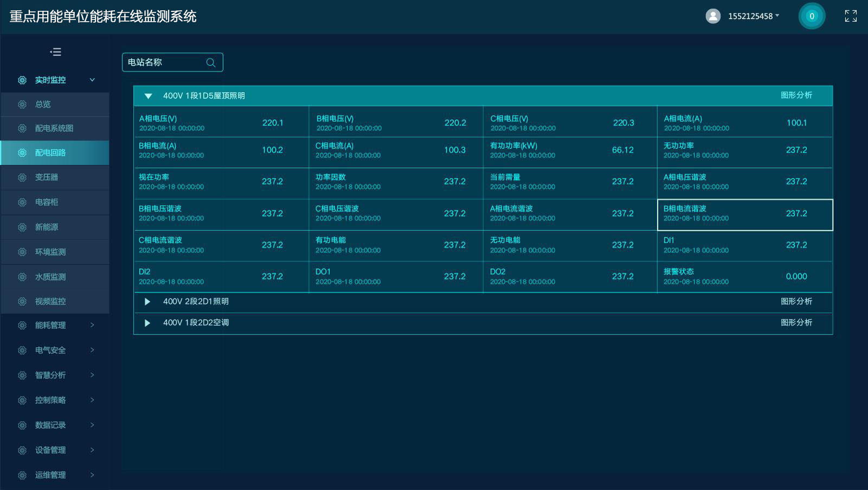The height and width of the screenshot is (490, 868).
Task: Expand the 能耗管理 submenu
Action: click(92, 325)
